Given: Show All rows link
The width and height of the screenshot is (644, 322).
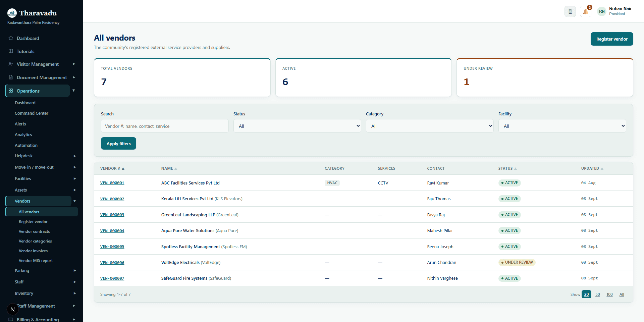Looking at the screenshot, I should pyautogui.click(x=622, y=294).
